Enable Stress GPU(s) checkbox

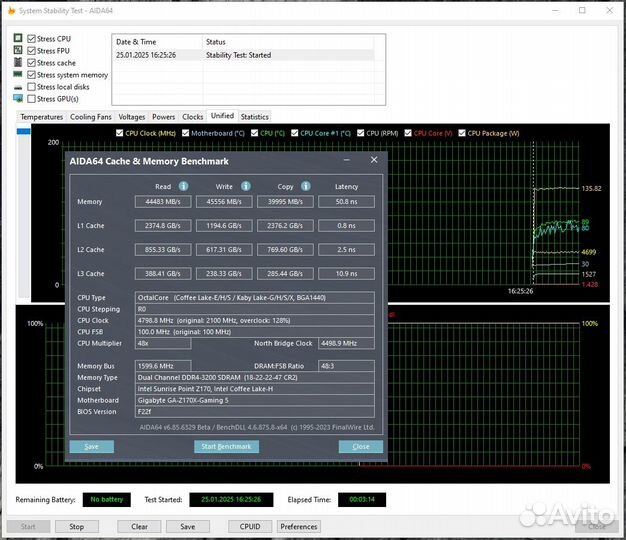coord(32,99)
